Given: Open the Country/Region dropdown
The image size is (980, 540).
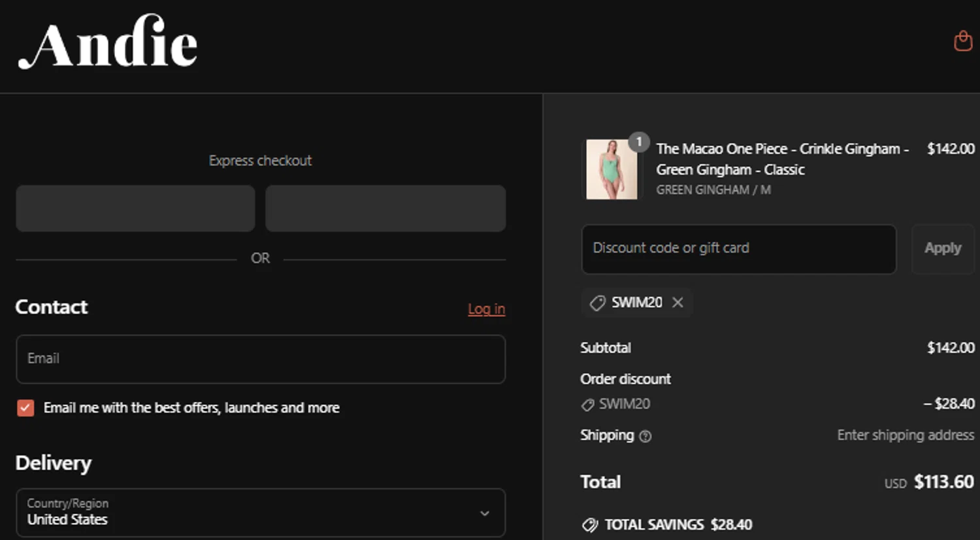Looking at the screenshot, I should [261, 513].
